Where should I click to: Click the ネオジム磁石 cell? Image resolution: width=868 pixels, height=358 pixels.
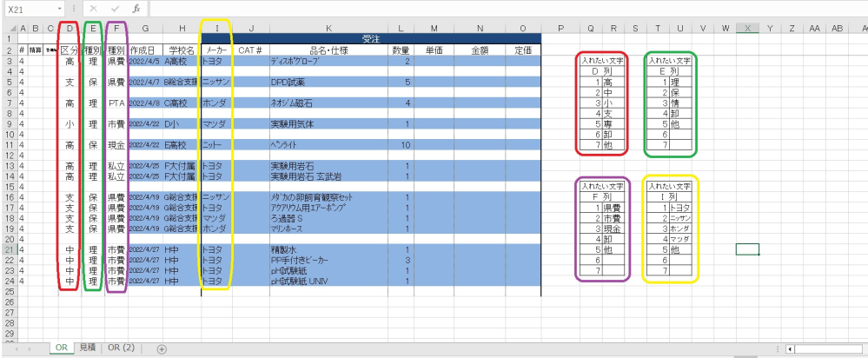[328, 103]
